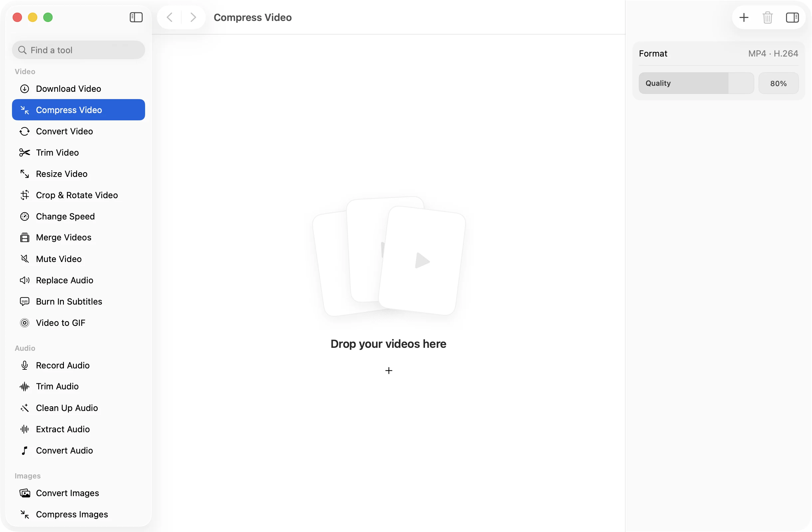Adjust the Quality slider
812x532 pixels.
pyautogui.click(x=696, y=83)
